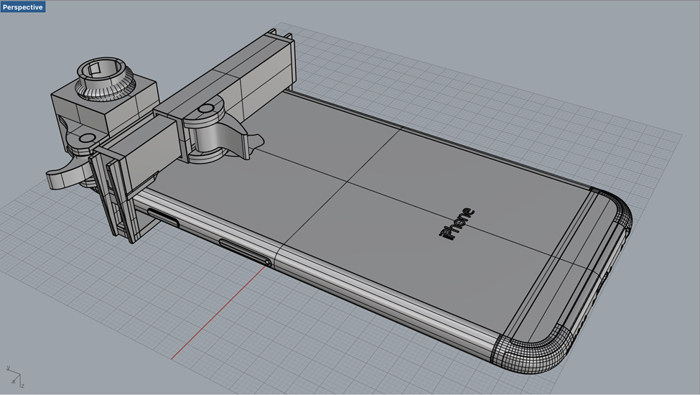Open the Perspective viewport title menu

23,7
